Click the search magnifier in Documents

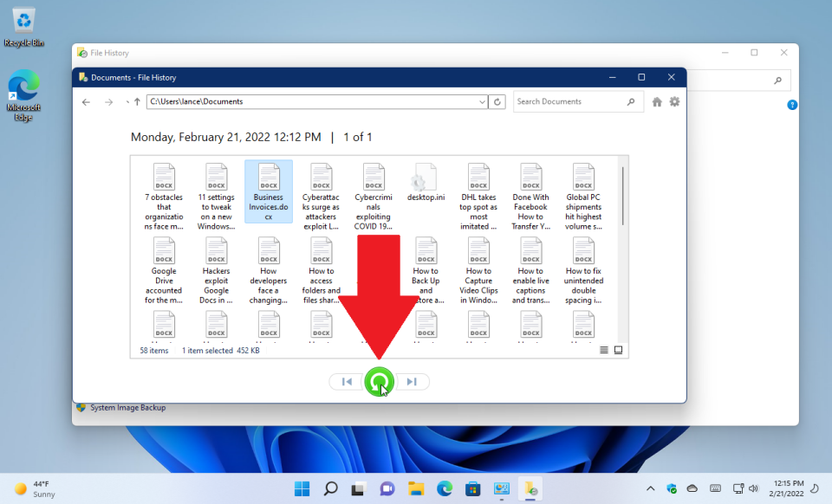tap(630, 102)
